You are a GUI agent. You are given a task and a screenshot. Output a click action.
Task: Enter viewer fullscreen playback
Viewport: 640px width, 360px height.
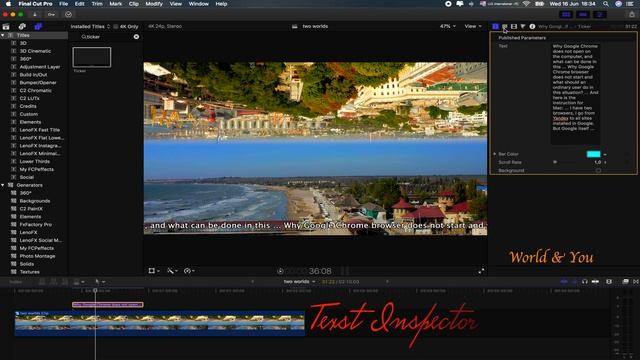pos(481,271)
